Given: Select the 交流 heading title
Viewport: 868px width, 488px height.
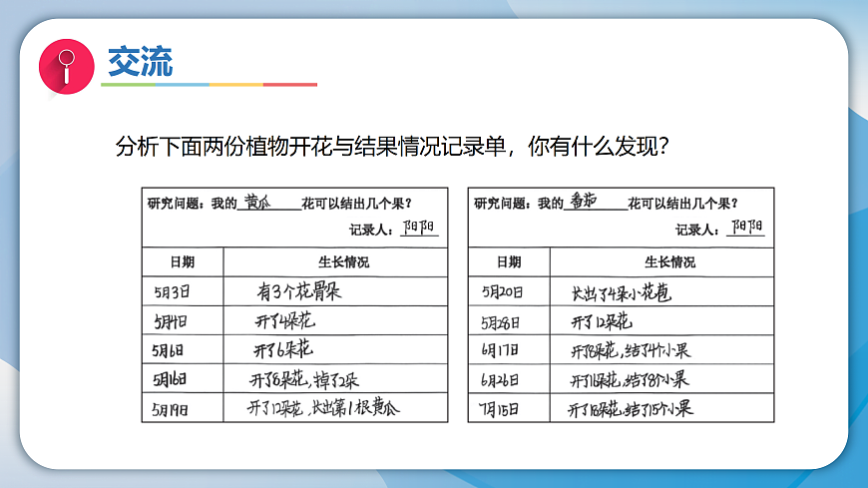Looking at the screenshot, I should click(x=140, y=62).
